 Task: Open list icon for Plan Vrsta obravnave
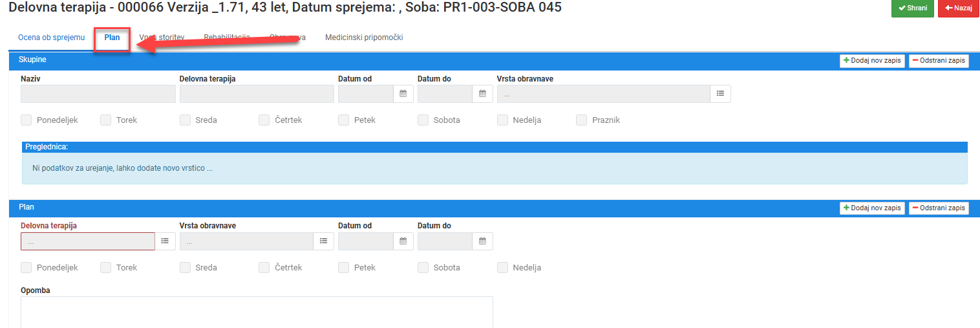coord(324,241)
